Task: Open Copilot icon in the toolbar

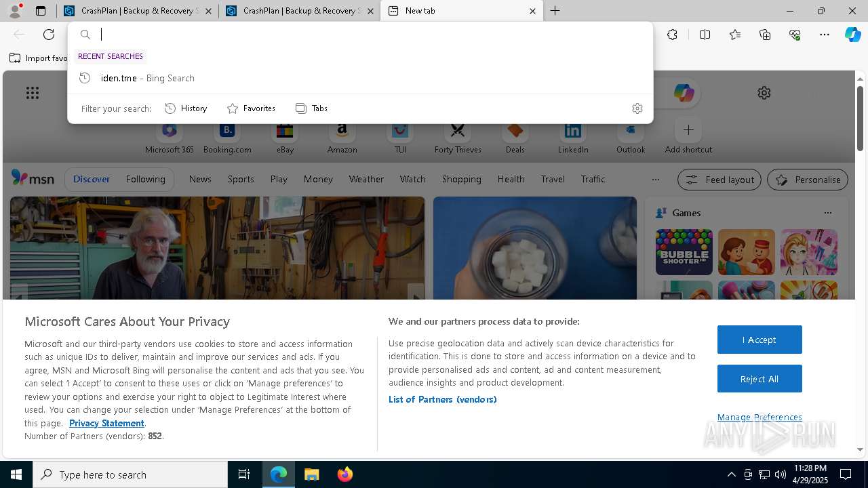Action: [x=852, y=35]
